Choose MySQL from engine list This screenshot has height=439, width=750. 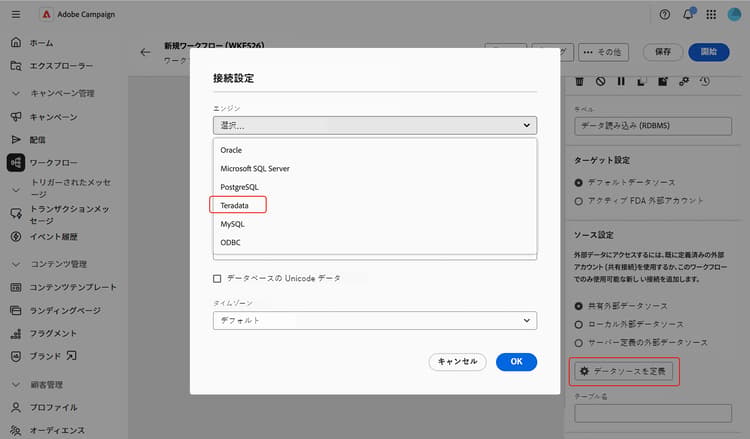click(375, 224)
